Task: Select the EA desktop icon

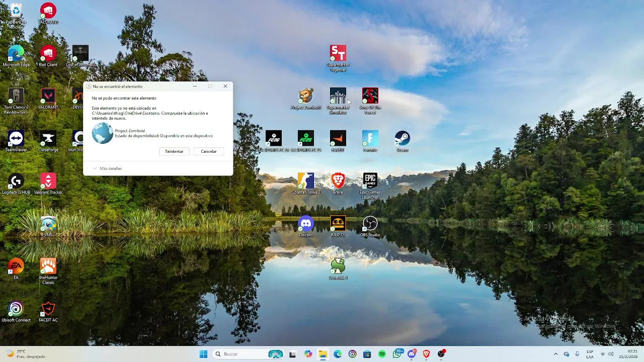Action: (x=16, y=269)
